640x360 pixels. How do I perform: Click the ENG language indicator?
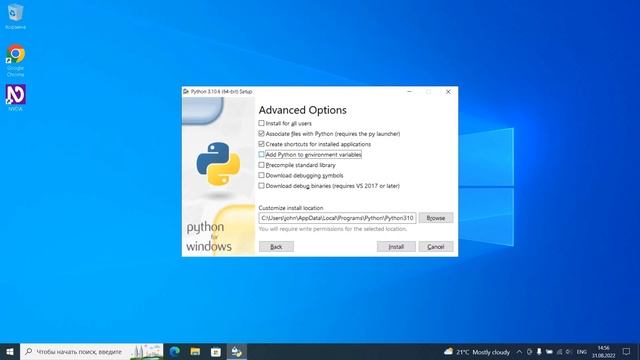click(x=582, y=351)
